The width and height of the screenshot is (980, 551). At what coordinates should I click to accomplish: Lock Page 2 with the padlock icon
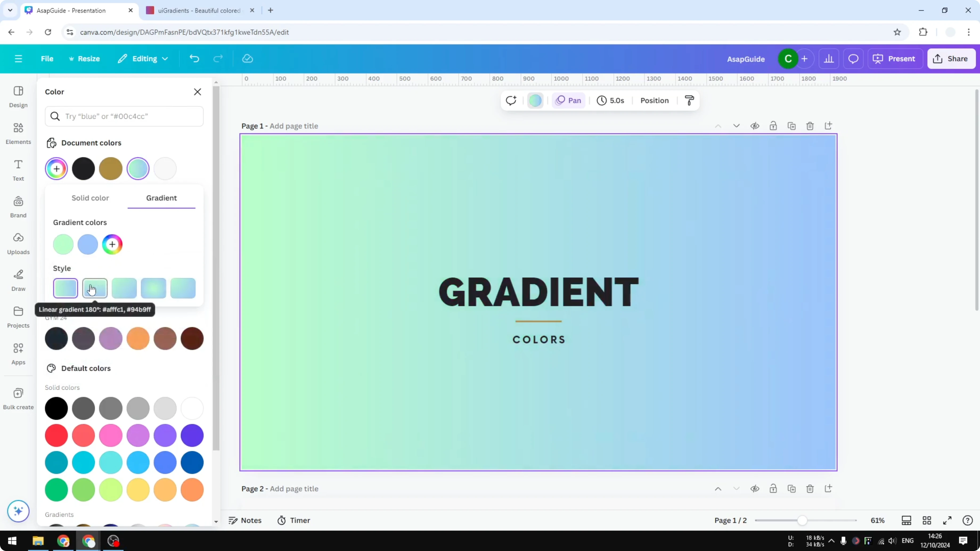(x=773, y=489)
